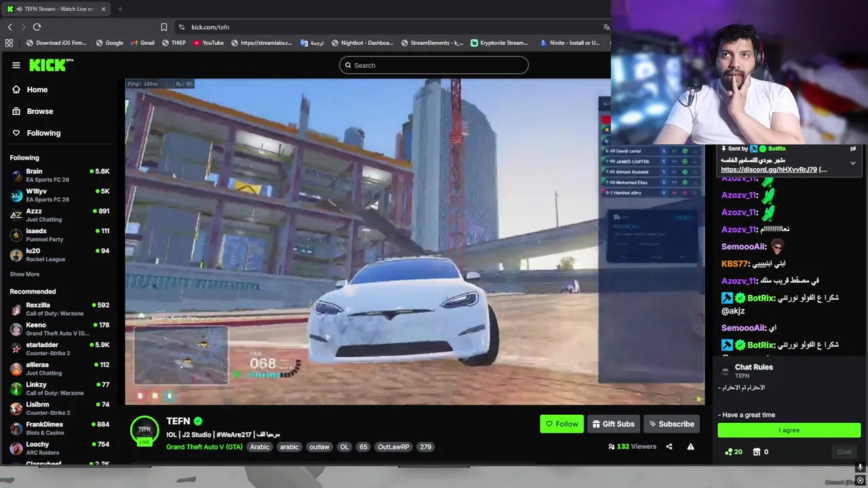Click the Kick Search field
This screenshot has width=868, height=488.
pyautogui.click(x=434, y=65)
